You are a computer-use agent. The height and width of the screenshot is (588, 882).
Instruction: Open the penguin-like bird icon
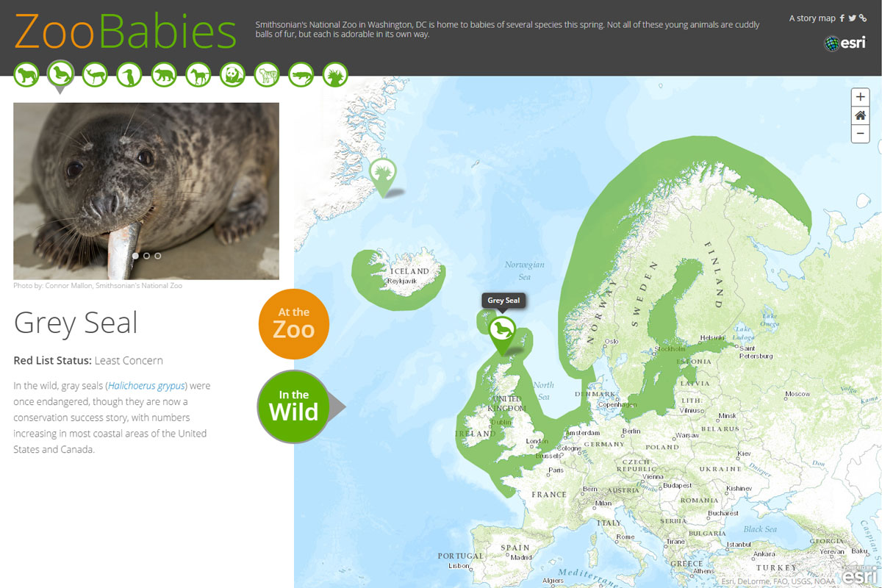coord(129,74)
